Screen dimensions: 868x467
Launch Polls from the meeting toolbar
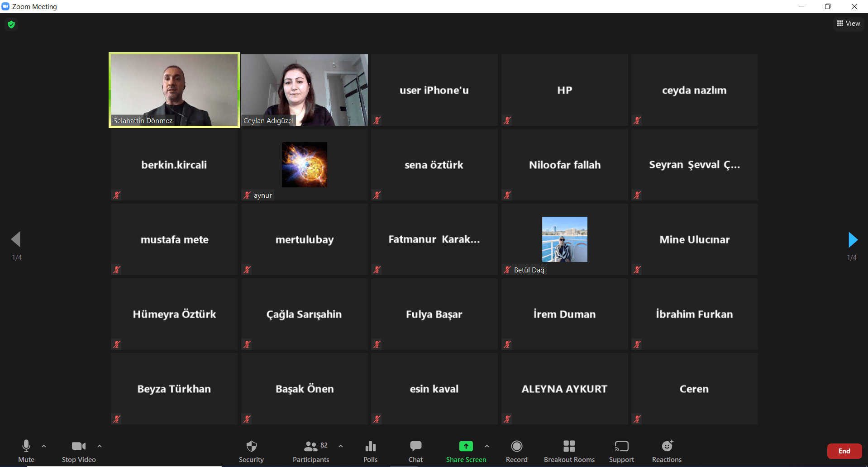tap(370, 447)
